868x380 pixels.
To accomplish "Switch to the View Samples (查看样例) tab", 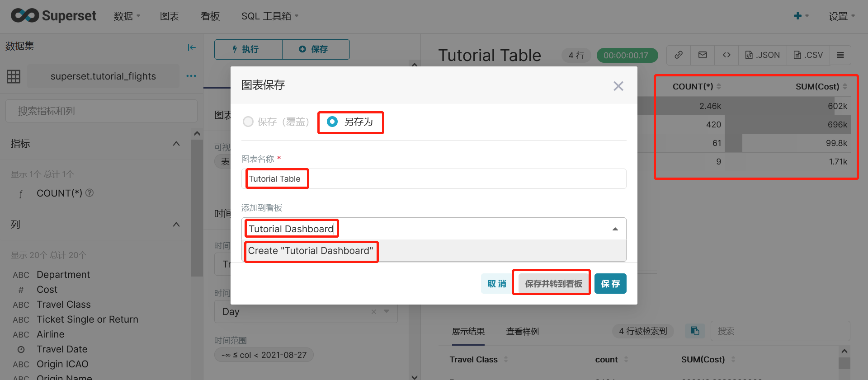I will (x=523, y=331).
